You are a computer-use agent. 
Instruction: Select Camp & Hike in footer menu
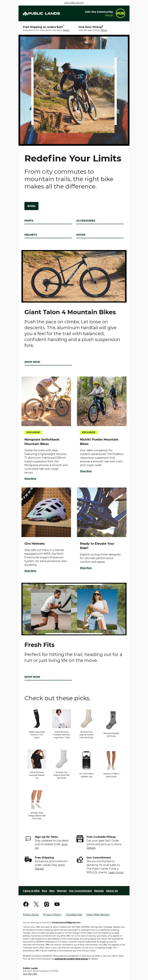coord(31,891)
